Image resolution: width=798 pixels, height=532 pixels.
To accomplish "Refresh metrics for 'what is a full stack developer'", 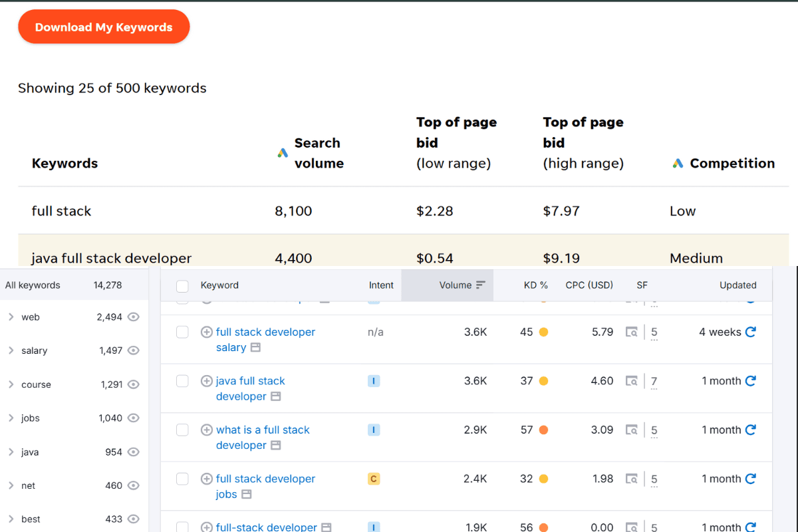I will click(x=751, y=430).
